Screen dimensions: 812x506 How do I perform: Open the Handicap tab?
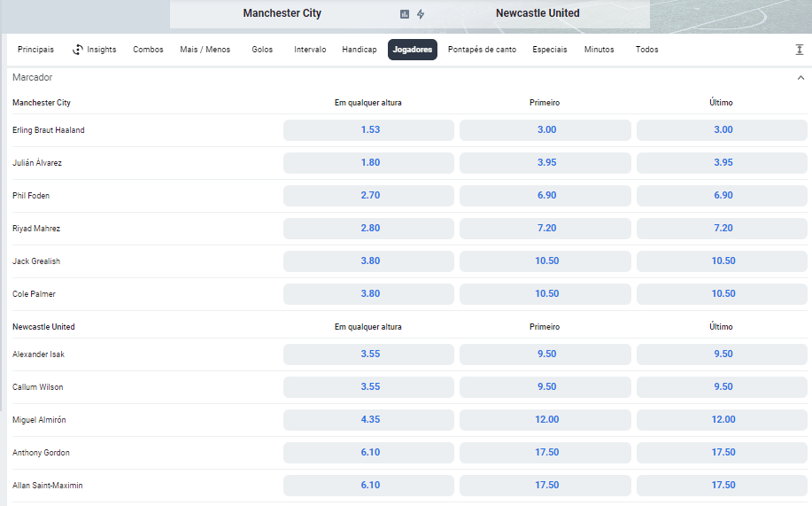pyautogui.click(x=360, y=50)
